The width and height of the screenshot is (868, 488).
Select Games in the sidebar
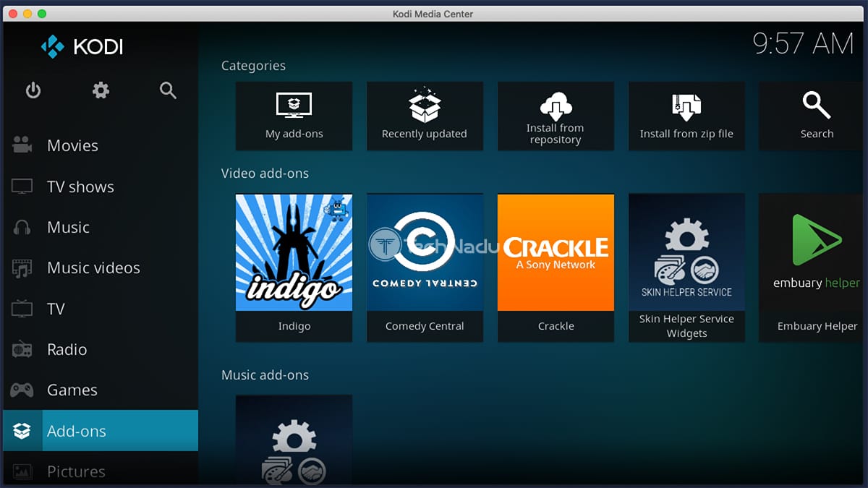tap(72, 390)
